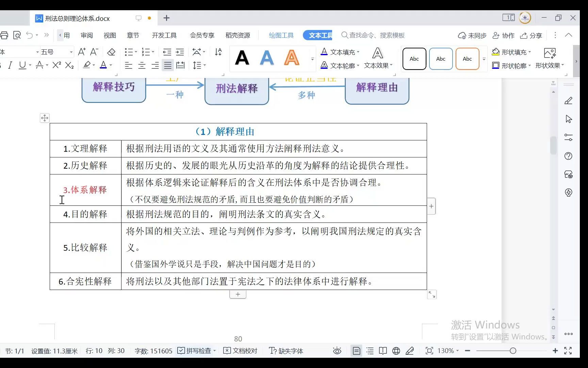Toggle subscript formatting

point(69,65)
